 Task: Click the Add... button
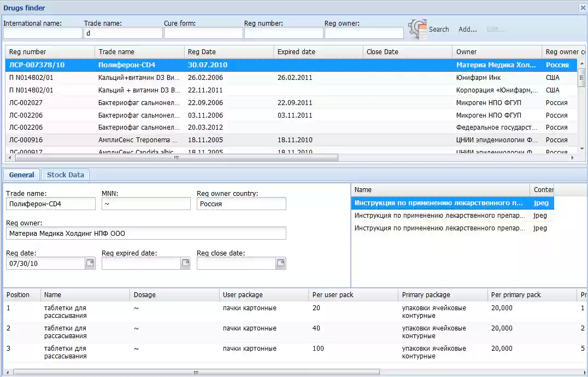click(467, 29)
